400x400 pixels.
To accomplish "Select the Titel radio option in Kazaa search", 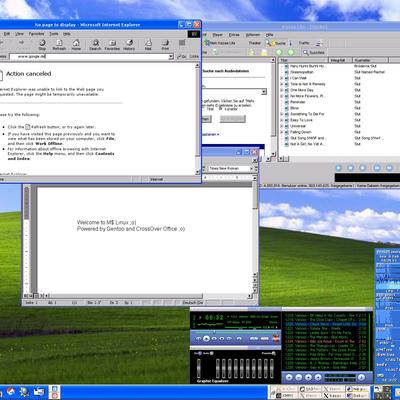I will 208,109.
